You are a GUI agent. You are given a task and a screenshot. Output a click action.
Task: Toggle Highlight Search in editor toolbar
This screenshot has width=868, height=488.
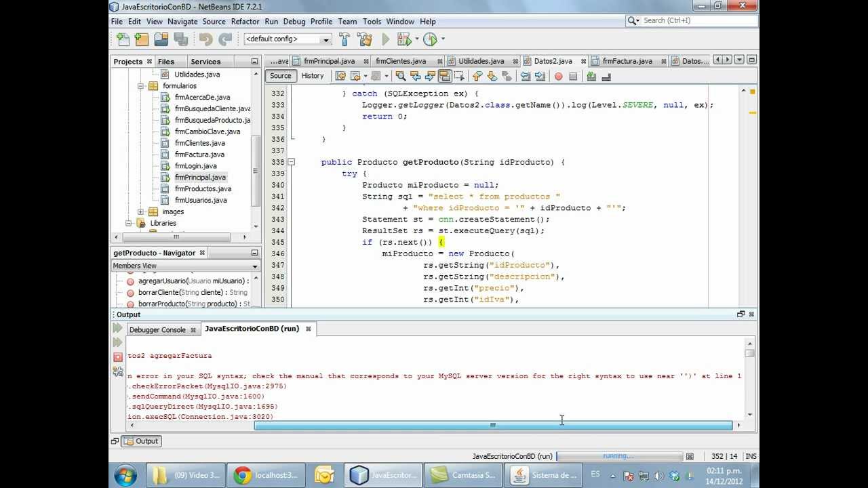(445, 76)
